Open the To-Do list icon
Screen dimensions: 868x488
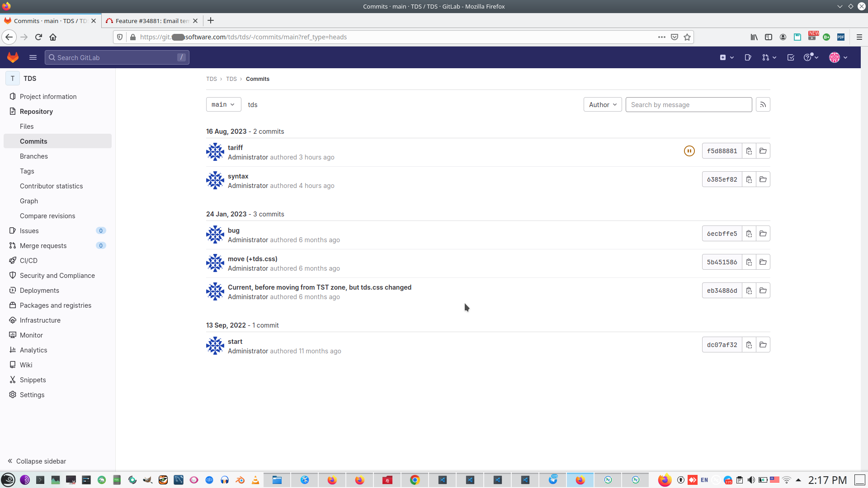(791, 57)
